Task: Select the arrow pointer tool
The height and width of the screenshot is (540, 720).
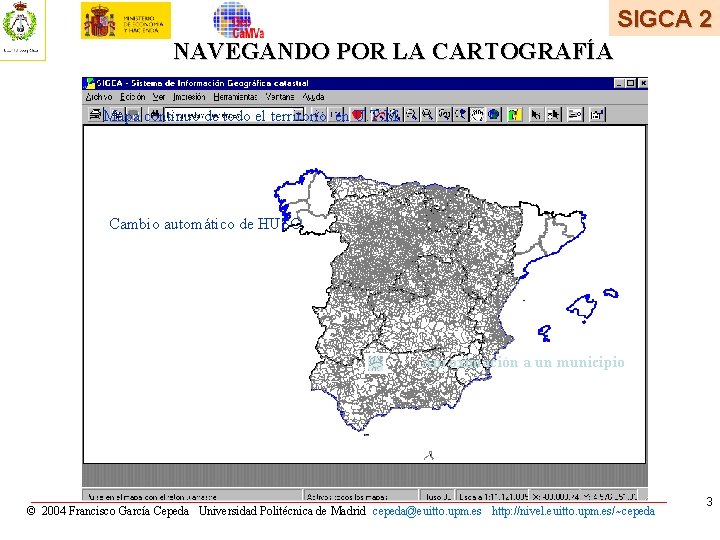Action: click(536, 114)
